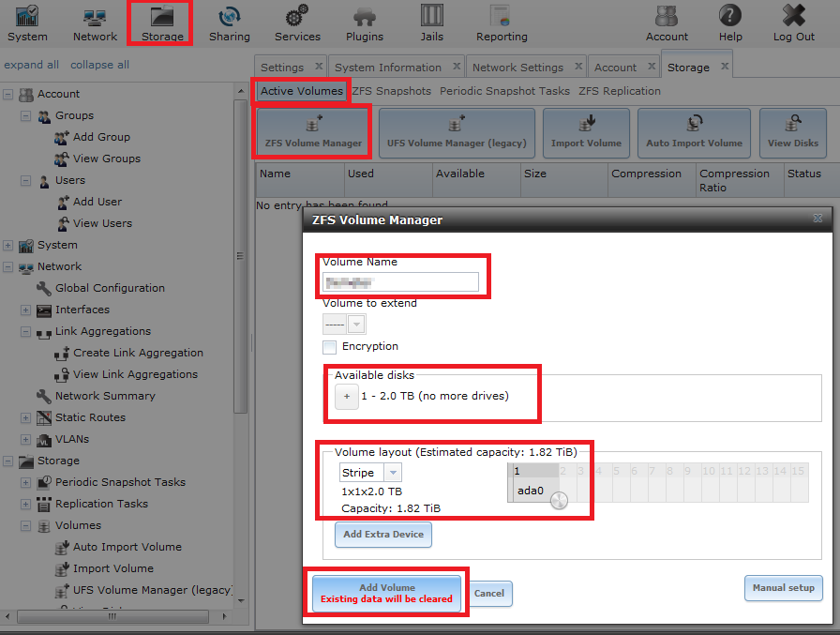
Task: Open the ZFS Replication subtab
Action: [x=620, y=91]
